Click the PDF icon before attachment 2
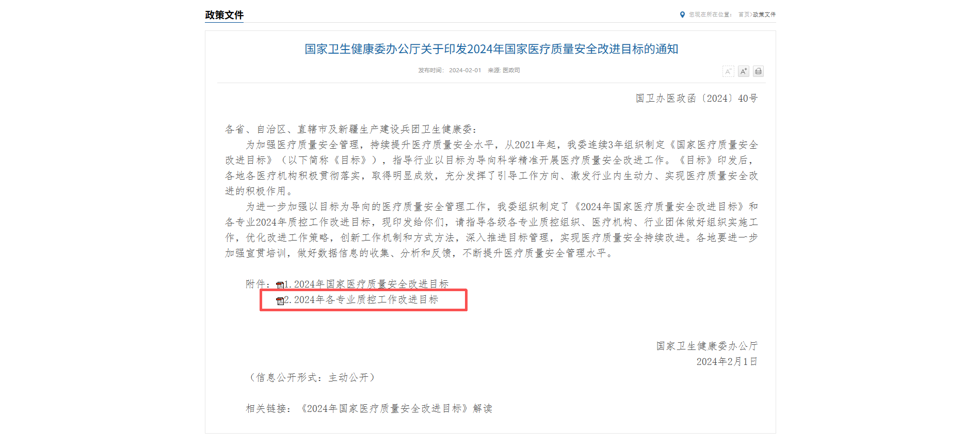This screenshot has height=446, width=980. click(x=280, y=300)
